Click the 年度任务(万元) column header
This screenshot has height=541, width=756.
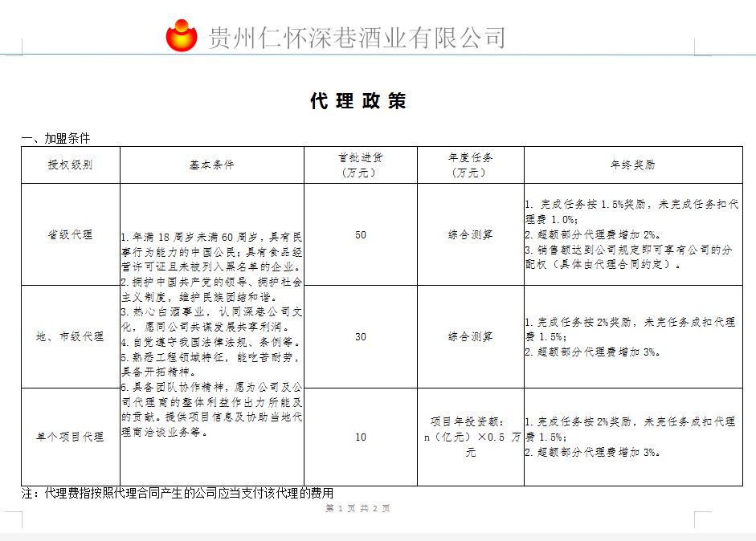pyautogui.click(x=470, y=165)
